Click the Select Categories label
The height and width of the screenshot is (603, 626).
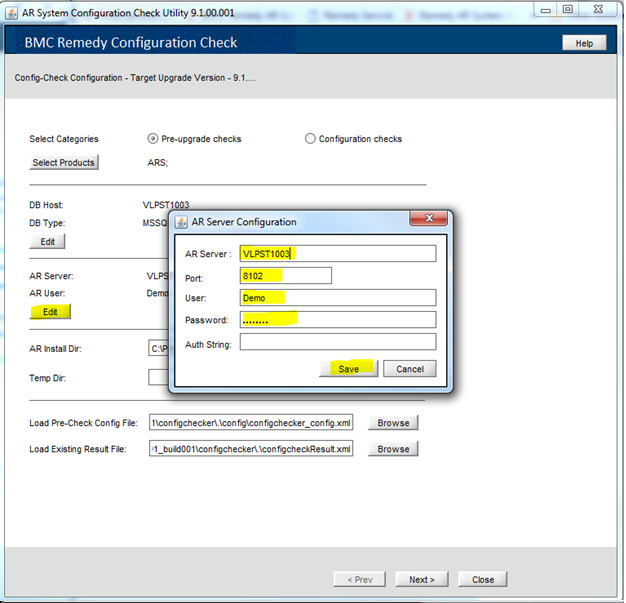(64, 139)
